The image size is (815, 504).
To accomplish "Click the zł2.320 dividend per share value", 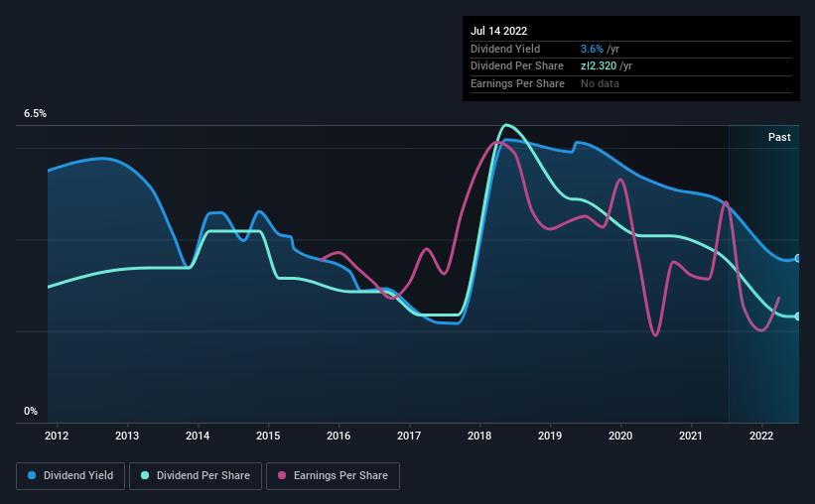I will (x=599, y=66).
